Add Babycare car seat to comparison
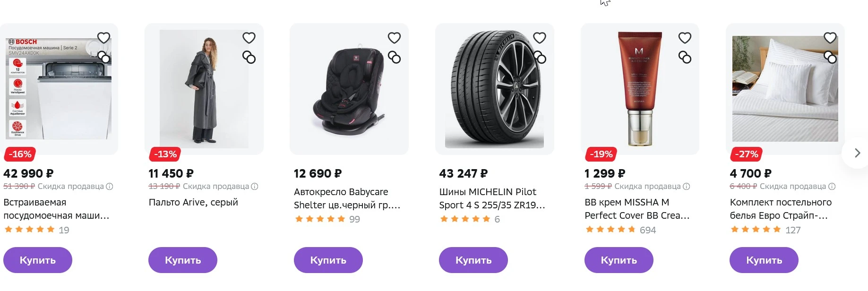This screenshot has height=291, width=868. [x=394, y=58]
